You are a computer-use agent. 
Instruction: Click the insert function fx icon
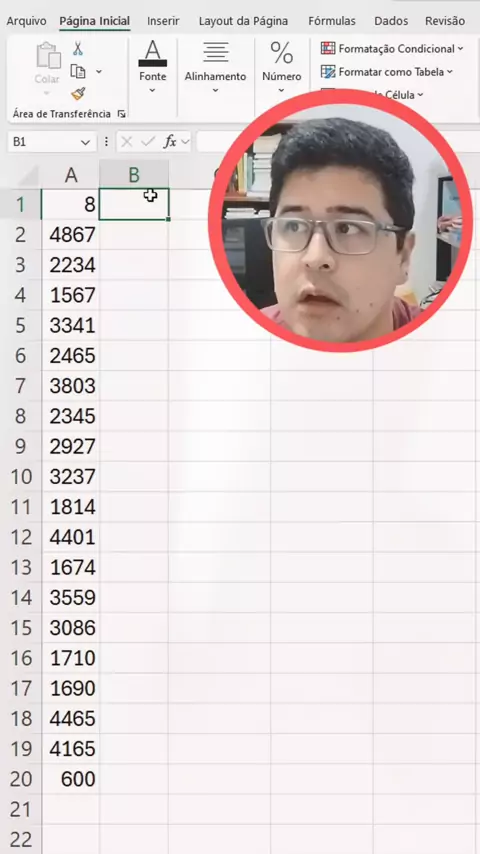(x=170, y=142)
